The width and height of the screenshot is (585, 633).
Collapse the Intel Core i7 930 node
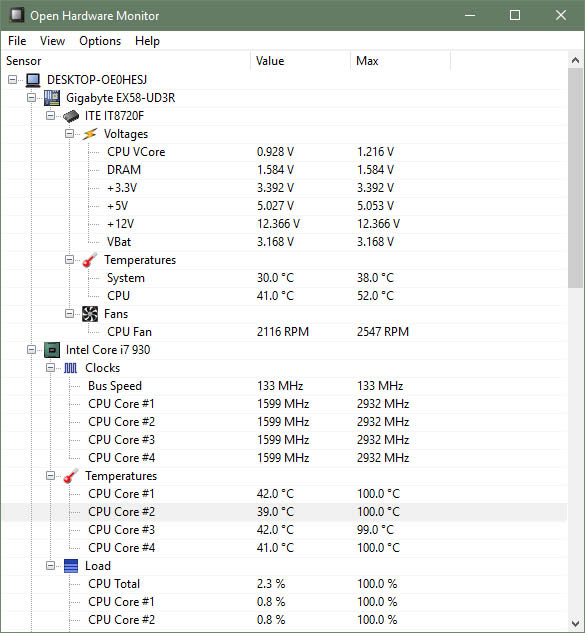31,350
